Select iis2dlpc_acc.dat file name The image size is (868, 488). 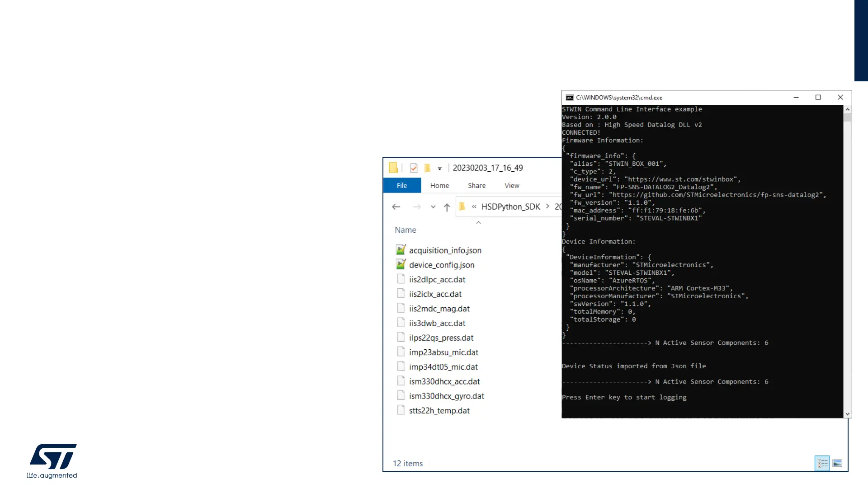(437, 279)
